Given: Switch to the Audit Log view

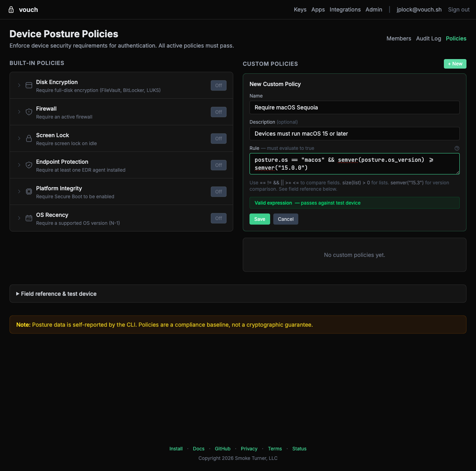Looking at the screenshot, I should pos(428,38).
